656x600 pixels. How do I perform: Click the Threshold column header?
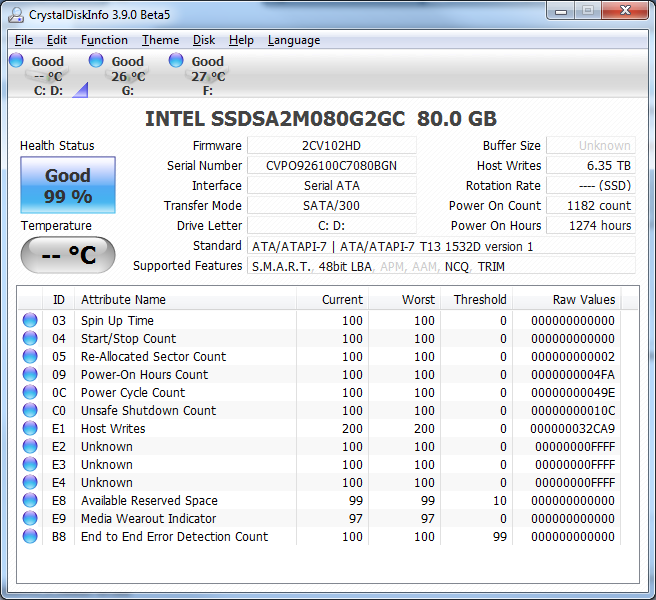[477, 300]
